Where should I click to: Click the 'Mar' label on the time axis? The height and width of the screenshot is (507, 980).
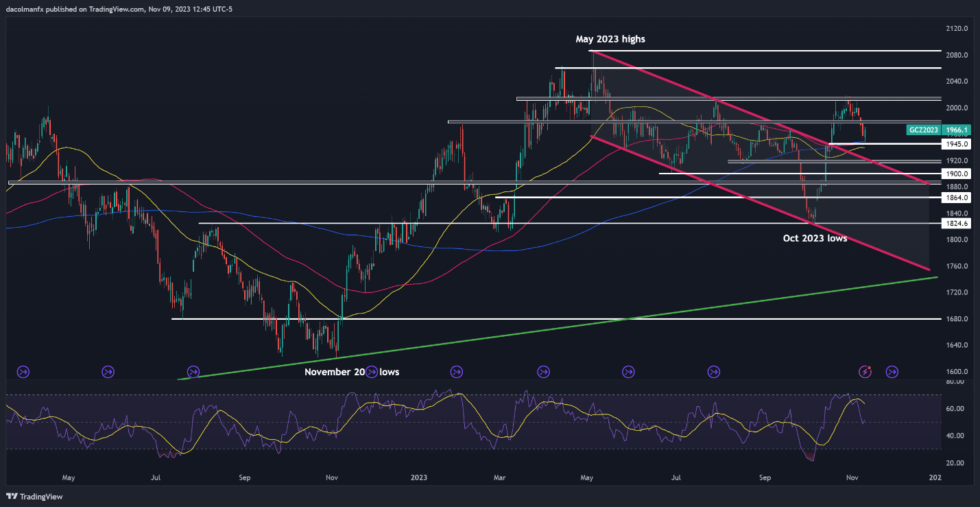500,476
